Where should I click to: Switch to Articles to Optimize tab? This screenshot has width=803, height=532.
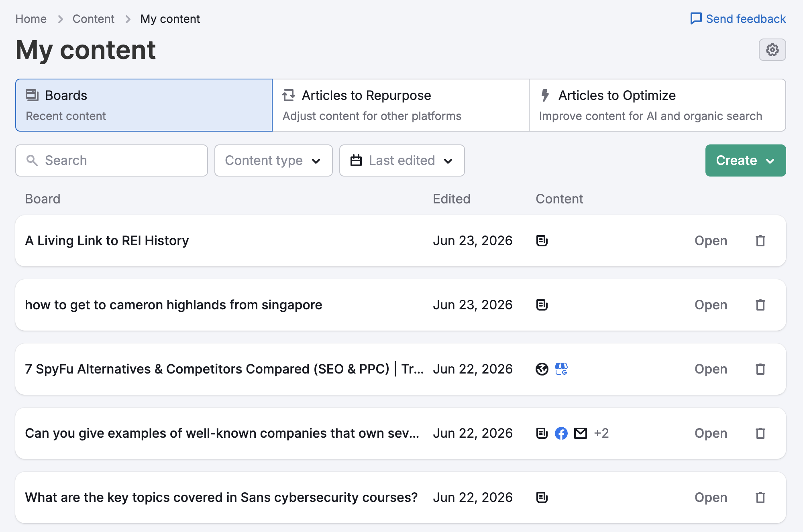click(657, 105)
